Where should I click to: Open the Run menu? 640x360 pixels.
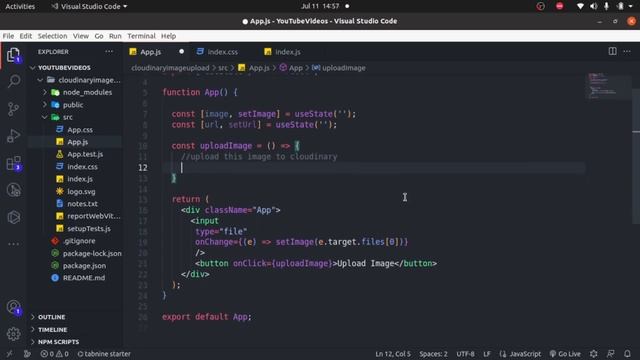click(x=115, y=36)
